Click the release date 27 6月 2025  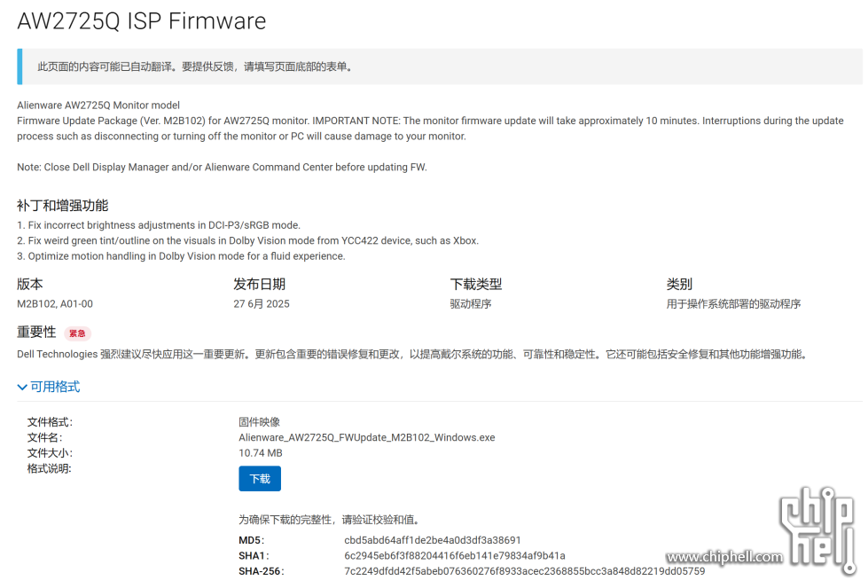click(x=262, y=304)
